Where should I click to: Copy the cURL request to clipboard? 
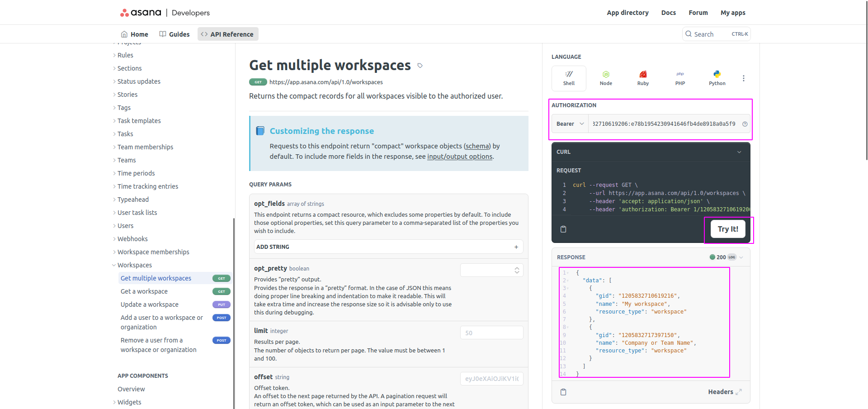click(x=563, y=229)
